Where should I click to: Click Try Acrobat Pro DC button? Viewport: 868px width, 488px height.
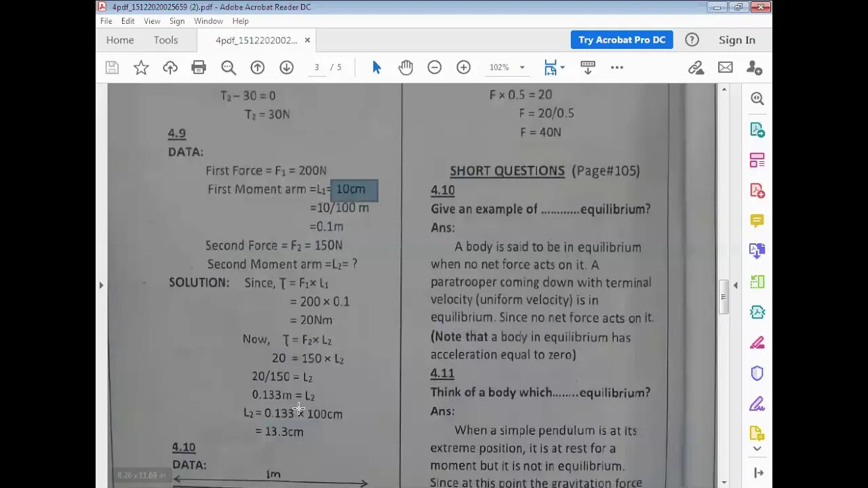(622, 40)
